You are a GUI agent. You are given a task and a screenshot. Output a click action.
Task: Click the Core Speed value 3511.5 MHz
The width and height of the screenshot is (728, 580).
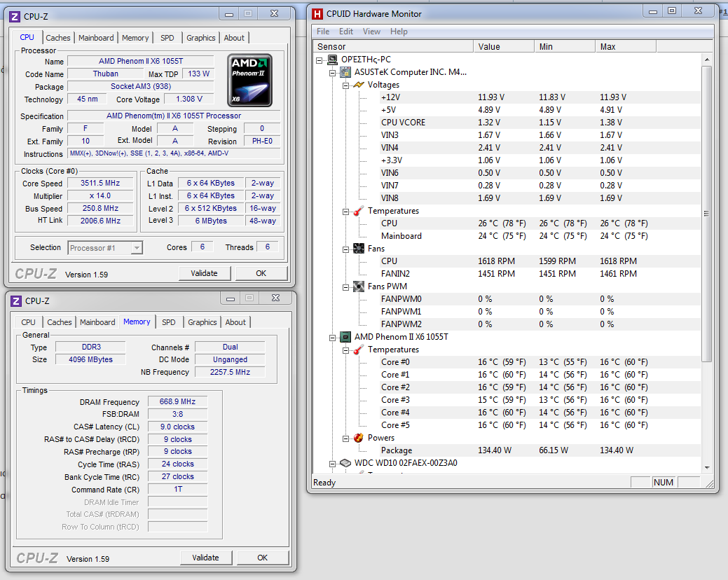point(100,184)
